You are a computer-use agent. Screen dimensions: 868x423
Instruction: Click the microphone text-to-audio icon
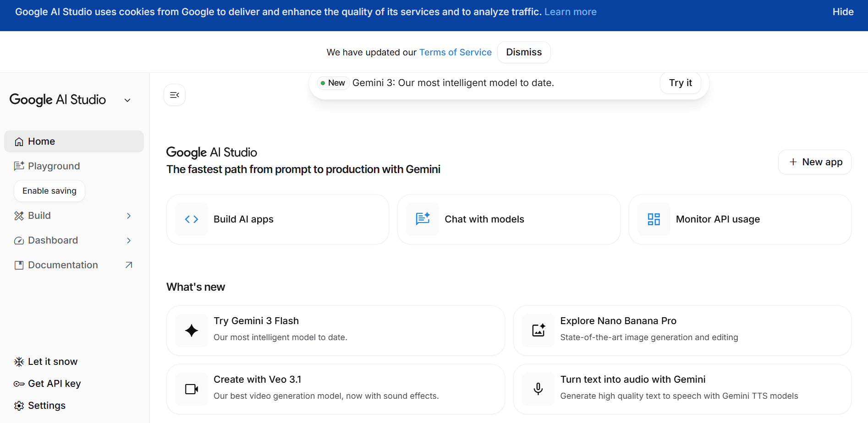(538, 389)
